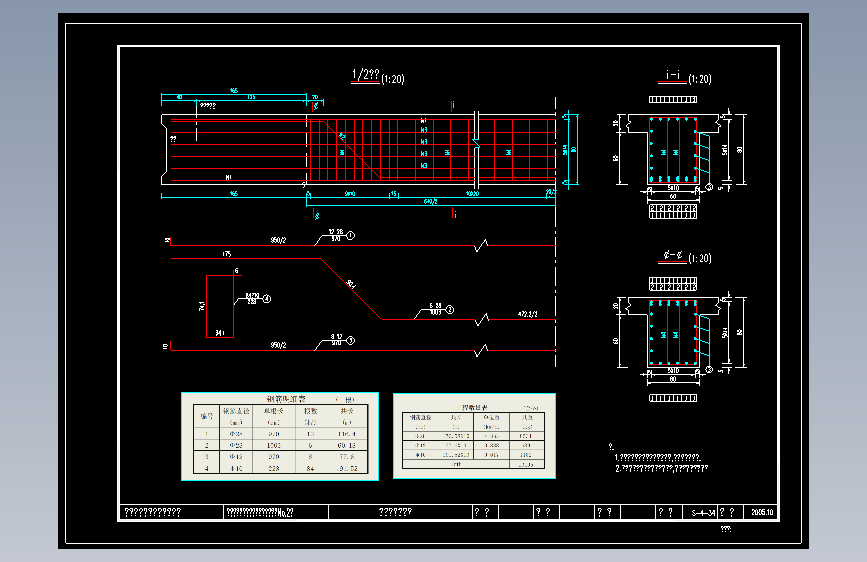Viewport: 867px width, 562px height.
Task: Click the left rebar quantity table
Action: (x=280, y=436)
